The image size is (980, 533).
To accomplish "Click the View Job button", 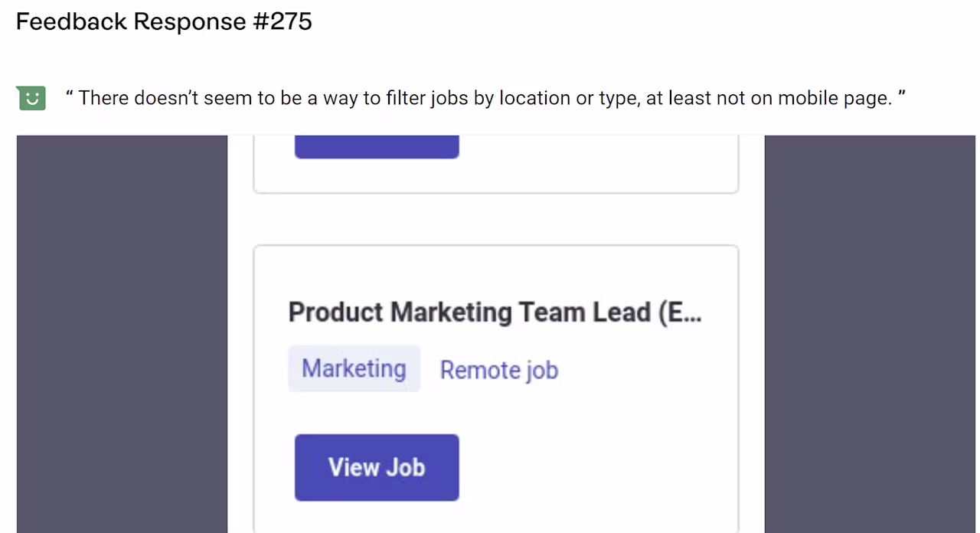I will click(x=377, y=467).
